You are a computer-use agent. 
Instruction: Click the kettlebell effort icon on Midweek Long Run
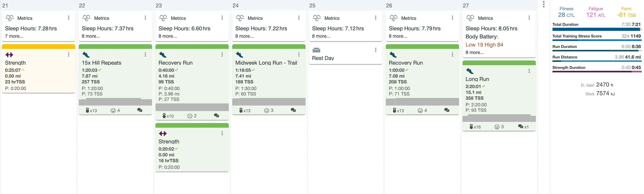tap(241, 110)
